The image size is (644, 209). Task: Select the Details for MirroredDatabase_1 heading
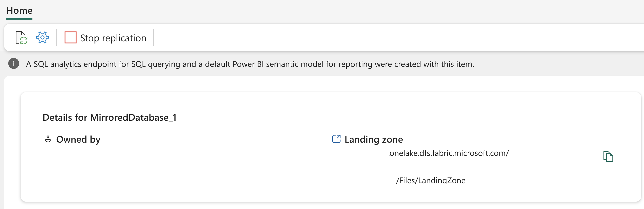(x=109, y=118)
